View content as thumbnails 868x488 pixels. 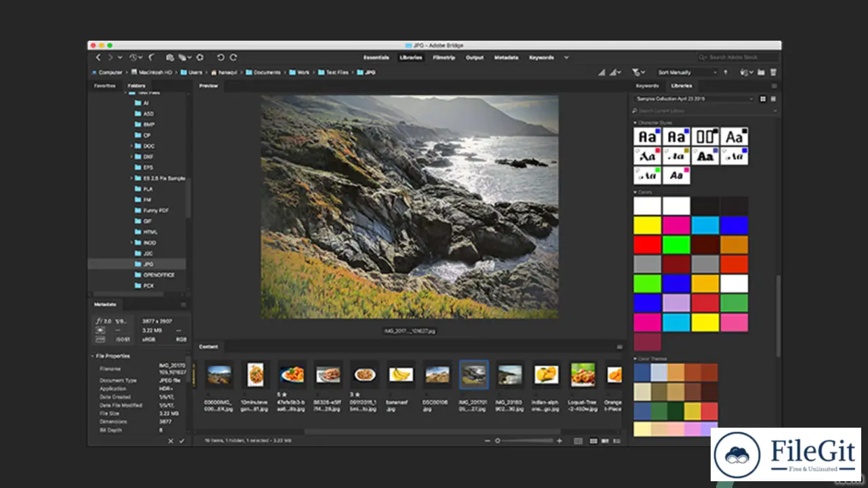tap(593, 441)
